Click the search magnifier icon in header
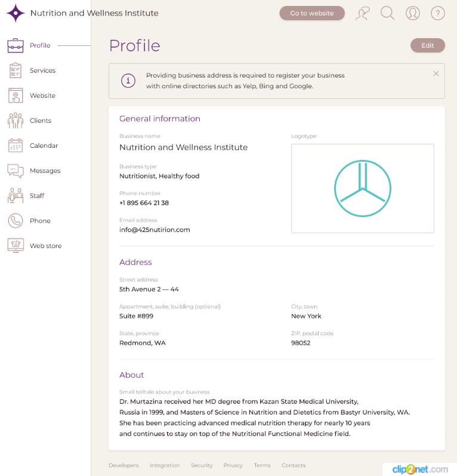 coord(388,13)
